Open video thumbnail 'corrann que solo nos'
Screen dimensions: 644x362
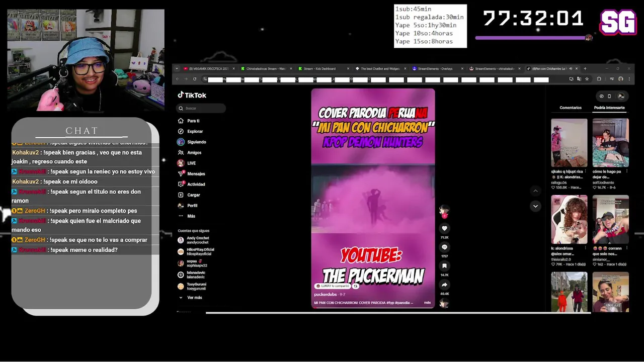610,220
